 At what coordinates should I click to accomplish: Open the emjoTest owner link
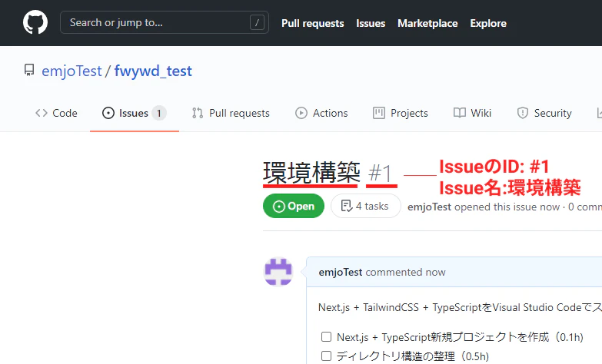coord(72,71)
